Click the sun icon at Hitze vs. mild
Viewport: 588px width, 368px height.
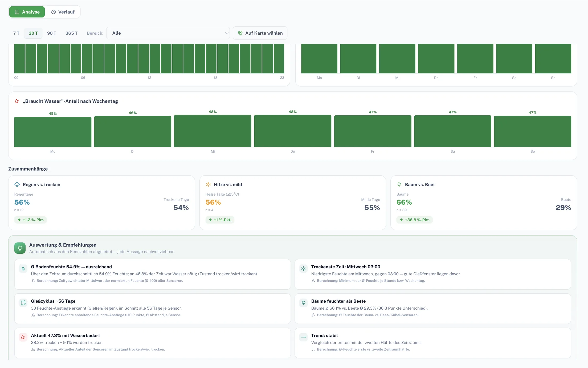click(x=208, y=185)
